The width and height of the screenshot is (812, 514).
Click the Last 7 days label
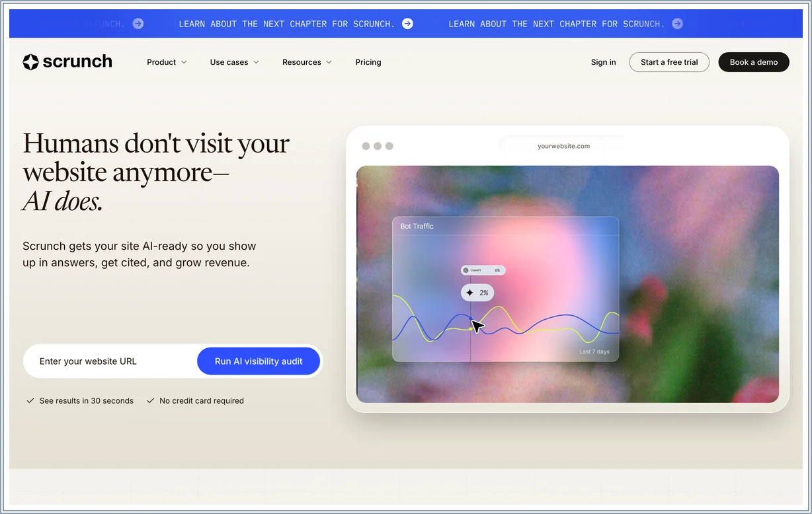click(594, 351)
